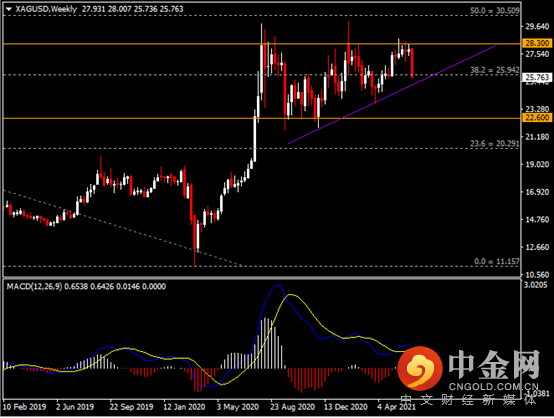Click the orange cloud logo icon
This screenshot has width=554, height=418.
click(419, 368)
